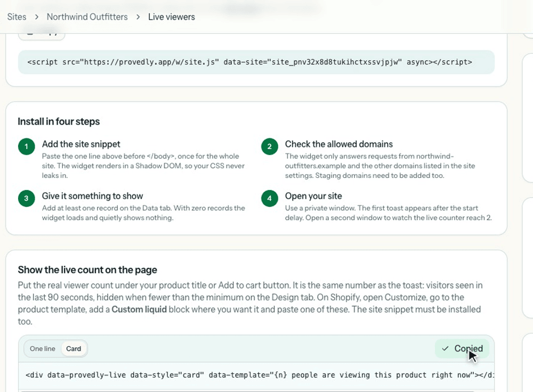Click the 'Install in four steps' heading
The width and height of the screenshot is (533, 392).
click(59, 121)
